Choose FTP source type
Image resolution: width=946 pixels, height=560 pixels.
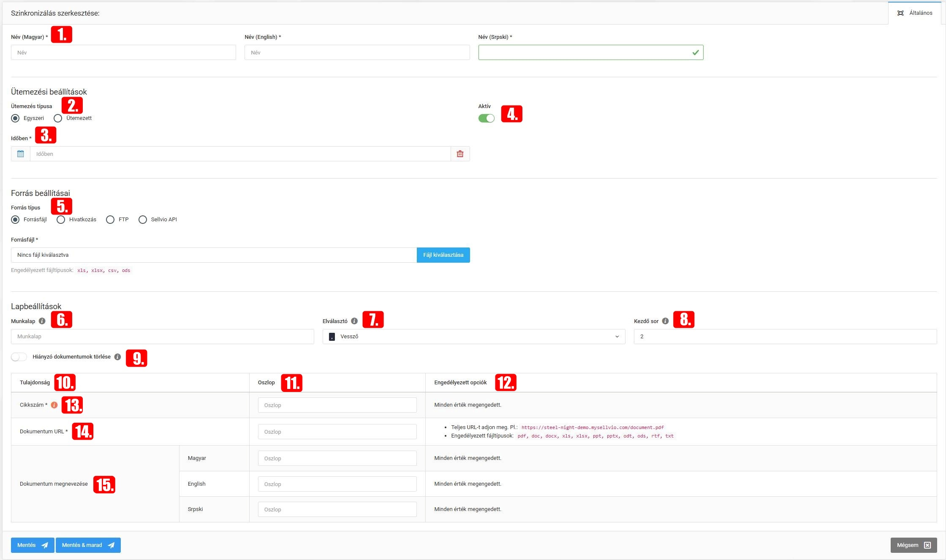pos(110,220)
